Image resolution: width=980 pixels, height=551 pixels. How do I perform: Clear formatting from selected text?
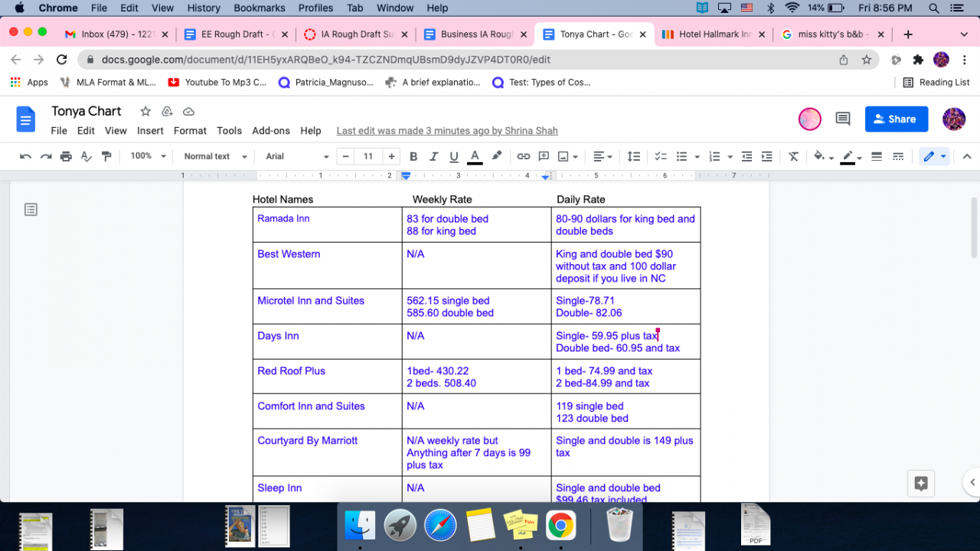[x=794, y=156]
